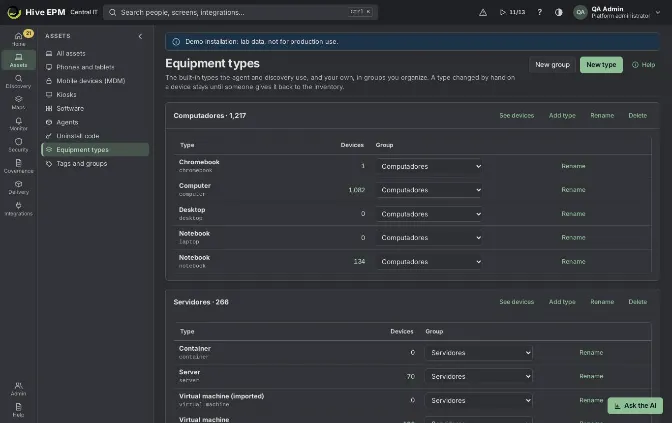Open the Delivery section in the left rail
672x423 pixels.
18,187
